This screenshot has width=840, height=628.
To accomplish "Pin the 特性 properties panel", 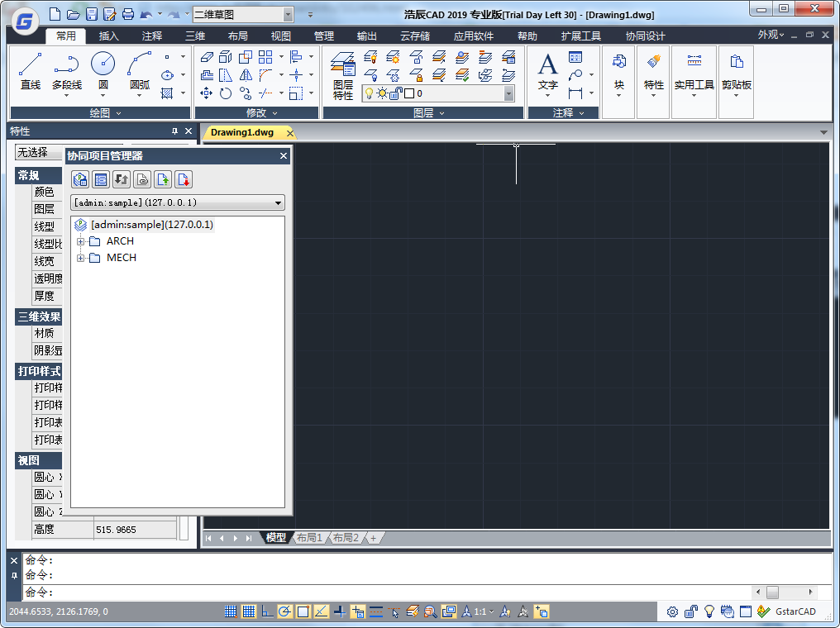I will (174, 131).
